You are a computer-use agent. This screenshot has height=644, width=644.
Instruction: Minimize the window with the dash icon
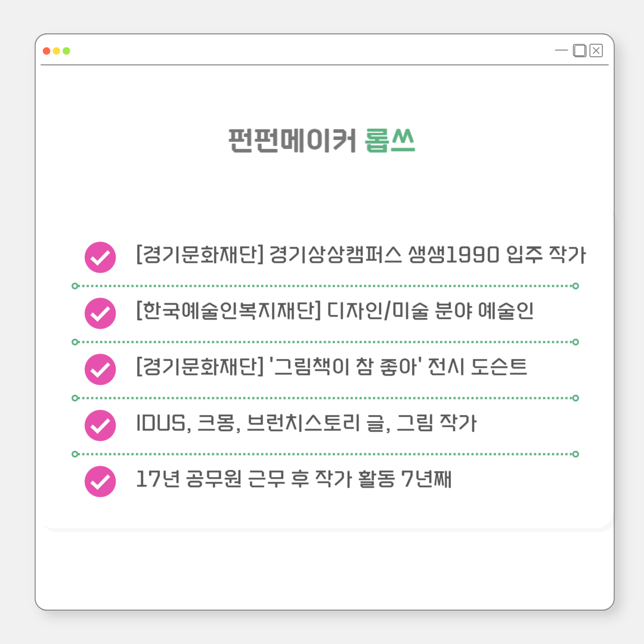coord(561,51)
